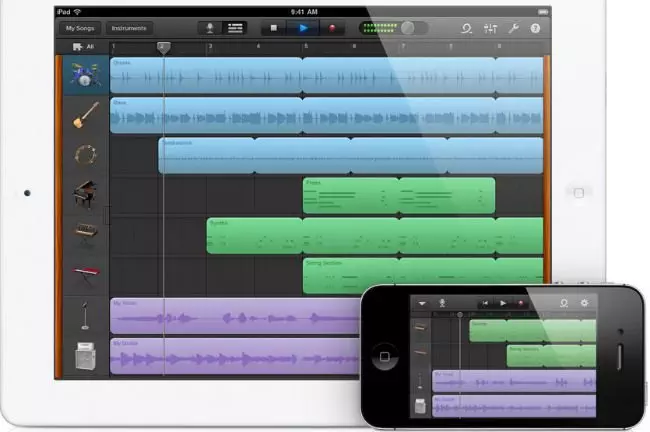Select the first Bass region segment
This screenshot has height=432, width=650.
[206, 115]
